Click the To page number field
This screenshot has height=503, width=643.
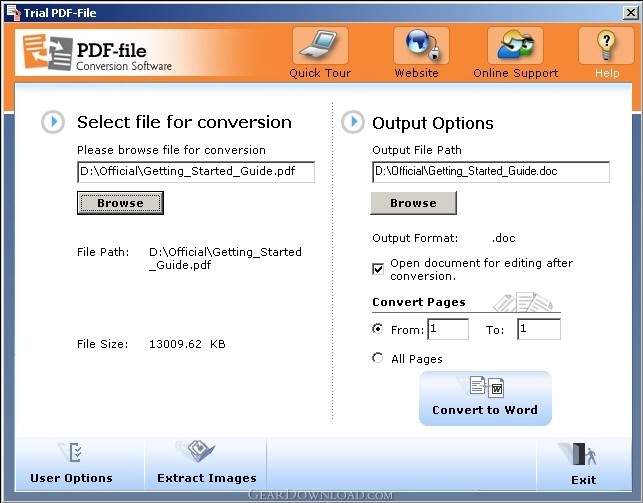pos(539,329)
